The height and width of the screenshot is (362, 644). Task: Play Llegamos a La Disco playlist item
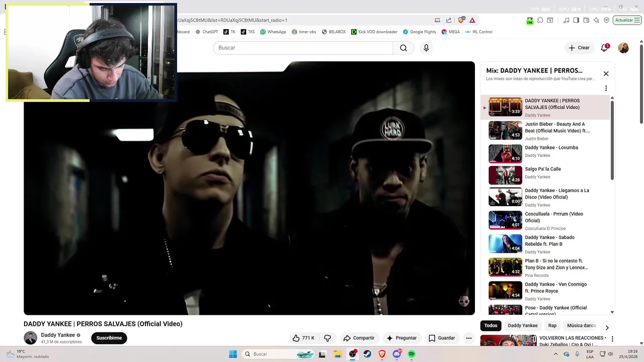[x=545, y=197]
